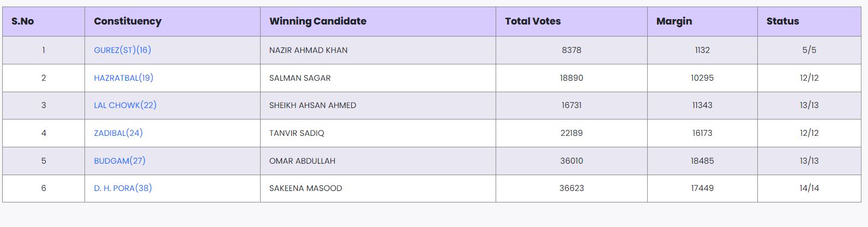
Task: Open the ZADIBAL(24) constituency link
Action: coord(118,133)
